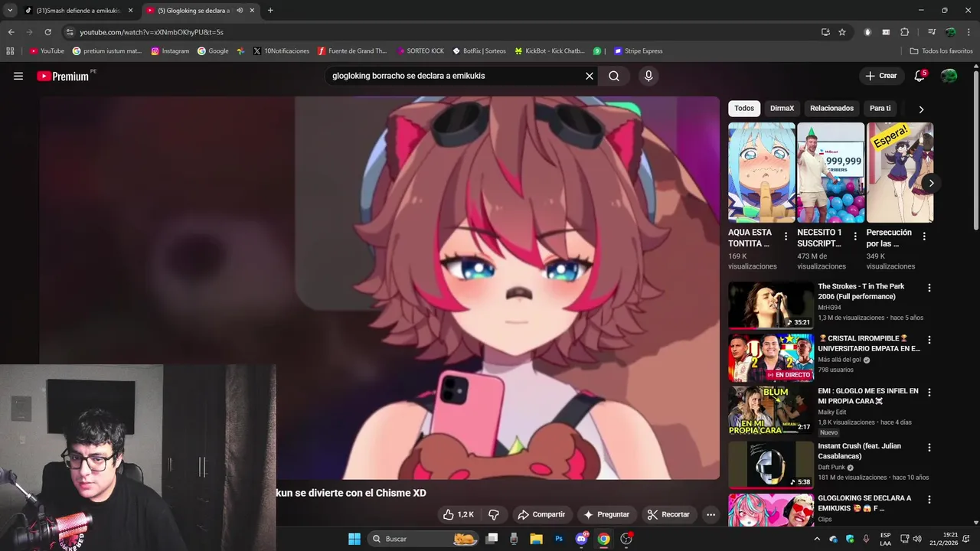Go back in browser history
Image resolution: width=980 pixels, height=551 pixels.
coord(11,32)
